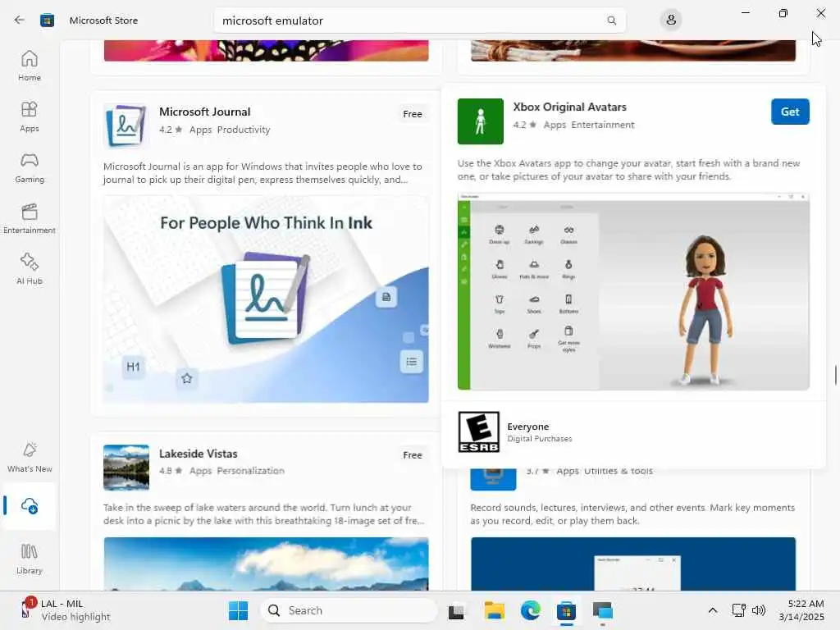Click 'Productivity' category under Microsoft Journal
The width and height of the screenshot is (840, 630).
click(x=243, y=130)
